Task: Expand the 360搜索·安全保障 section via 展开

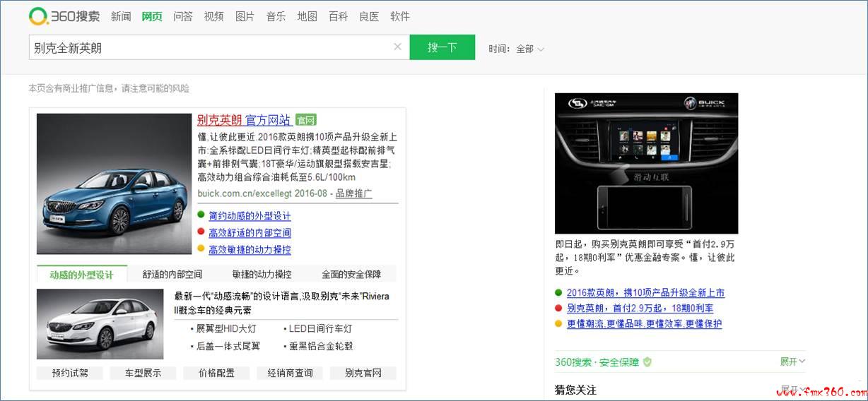Action: [792, 361]
